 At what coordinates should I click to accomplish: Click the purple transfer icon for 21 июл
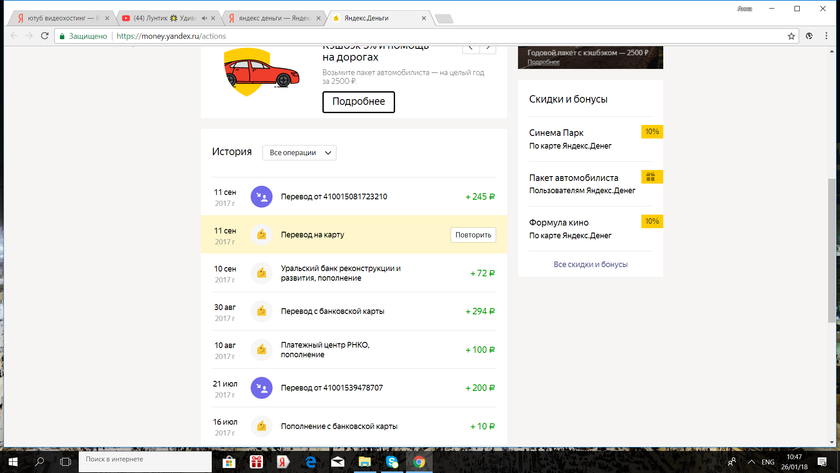point(261,387)
